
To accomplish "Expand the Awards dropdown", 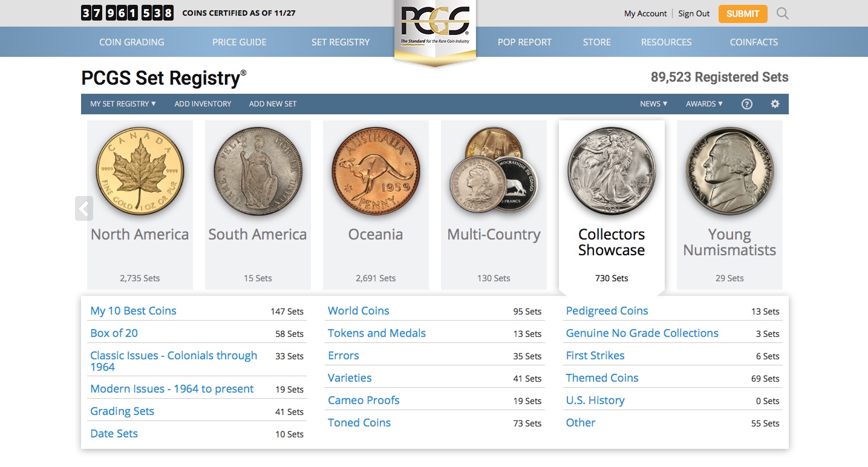I will pos(704,104).
